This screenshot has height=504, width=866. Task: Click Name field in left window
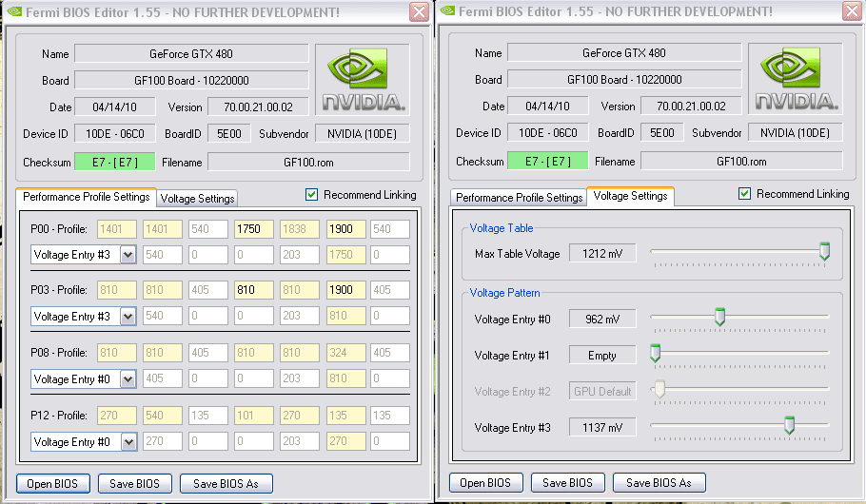click(x=191, y=53)
